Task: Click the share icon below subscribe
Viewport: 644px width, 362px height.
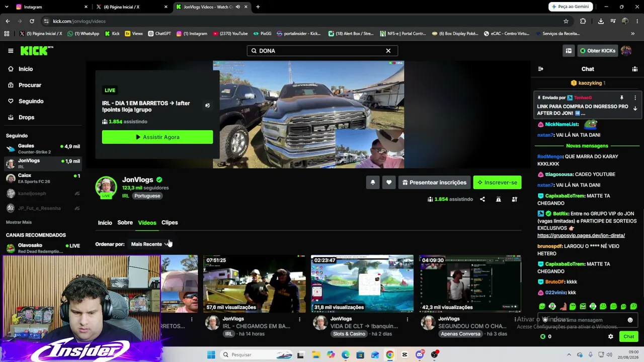Action: click(x=482, y=199)
